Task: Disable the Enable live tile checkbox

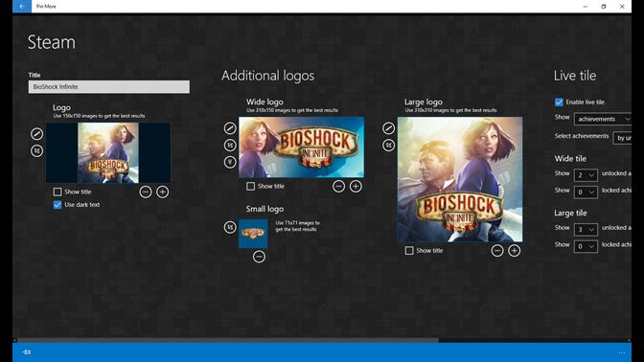Action: tap(559, 102)
